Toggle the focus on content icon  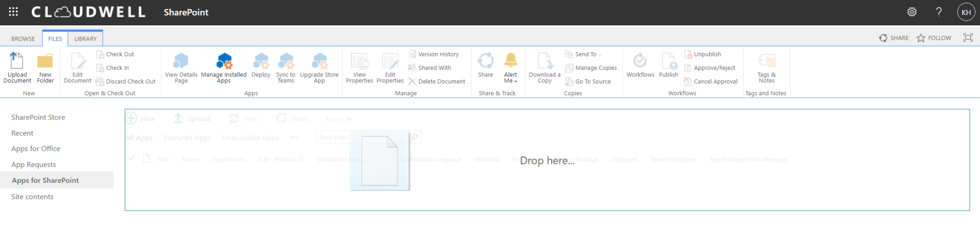pyautogui.click(x=968, y=37)
